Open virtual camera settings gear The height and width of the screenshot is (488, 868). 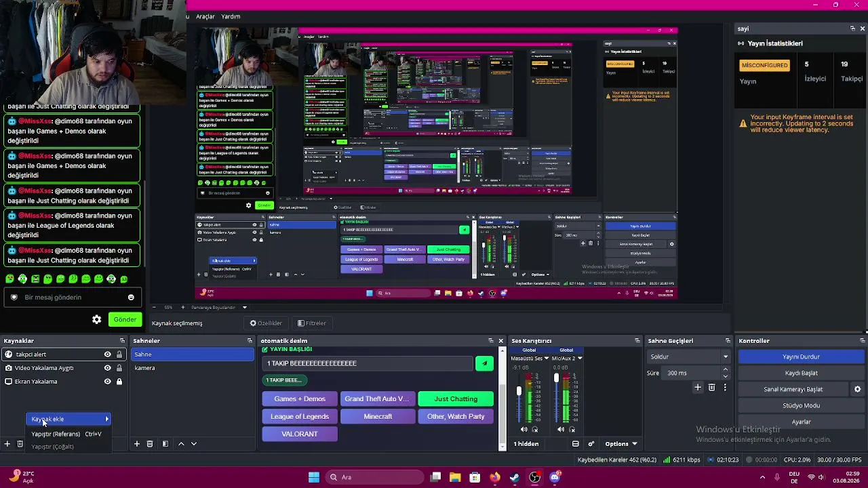[x=857, y=390]
